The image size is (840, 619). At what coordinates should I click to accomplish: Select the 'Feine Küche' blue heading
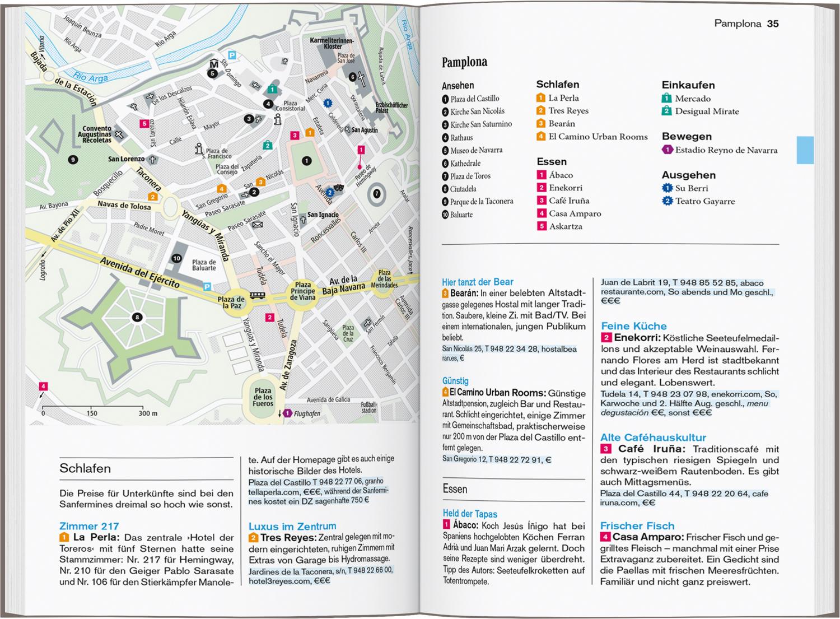(x=633, y=326)
